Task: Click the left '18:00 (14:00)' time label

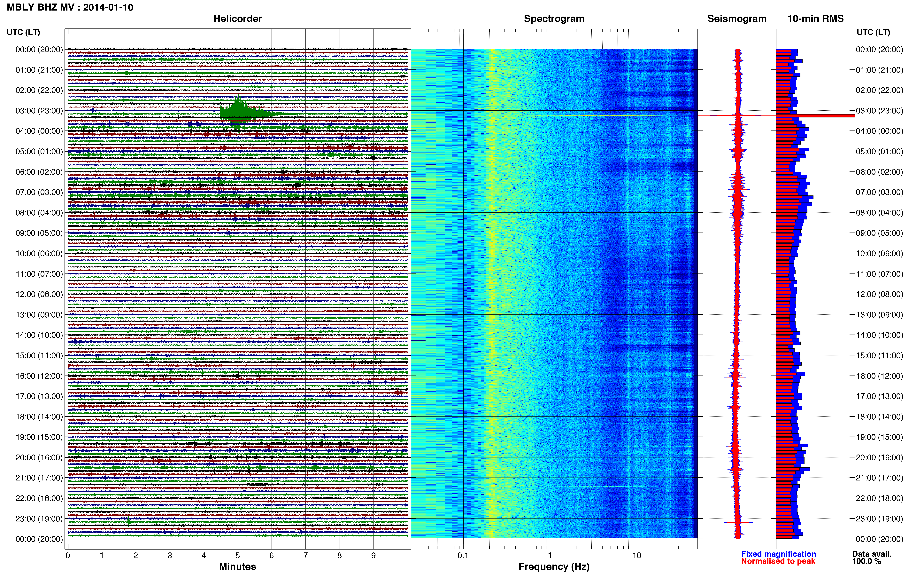Action: pyautogui.click(x=39, y=417)
